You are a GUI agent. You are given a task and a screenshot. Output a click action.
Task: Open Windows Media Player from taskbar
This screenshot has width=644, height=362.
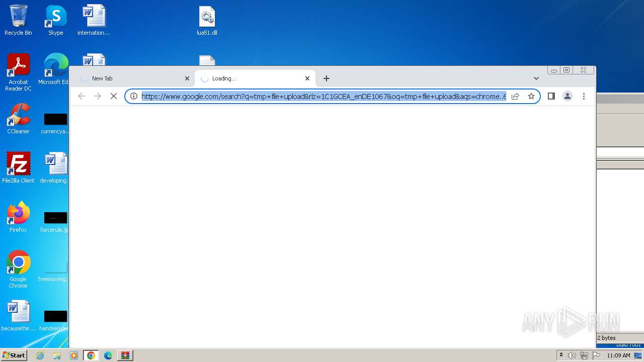(x=73, y=355)
